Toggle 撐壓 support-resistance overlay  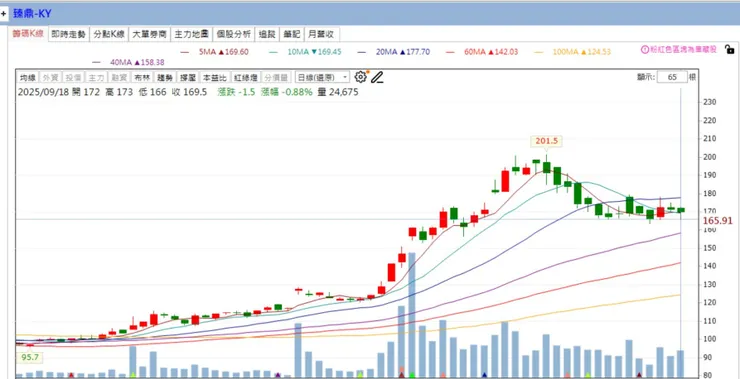pos(187,77)
